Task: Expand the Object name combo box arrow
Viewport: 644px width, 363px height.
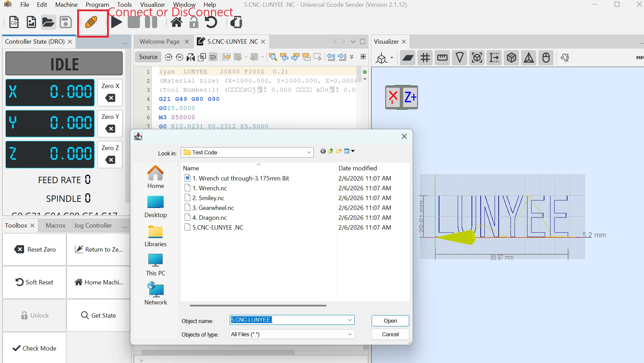Action: (x=350, y=320)
